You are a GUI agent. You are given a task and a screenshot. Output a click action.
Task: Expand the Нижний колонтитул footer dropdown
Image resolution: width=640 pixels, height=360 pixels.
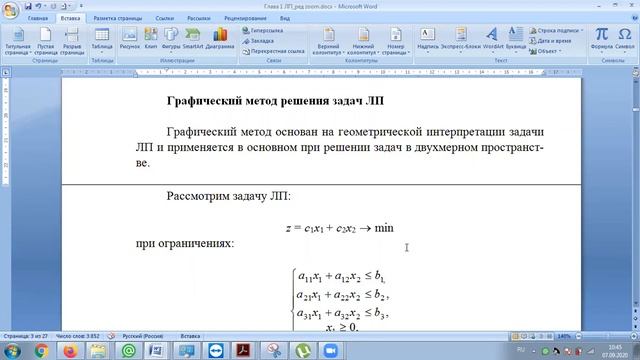pyautogui.click(x=363, y=41)
